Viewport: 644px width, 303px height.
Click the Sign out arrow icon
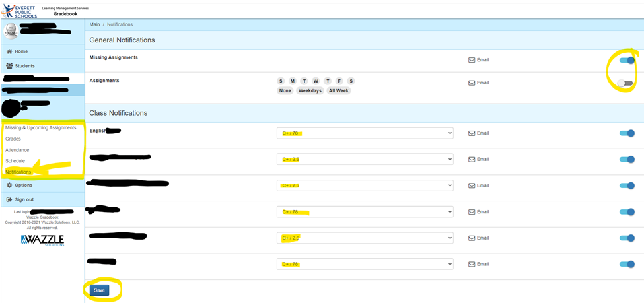(9, 199)
